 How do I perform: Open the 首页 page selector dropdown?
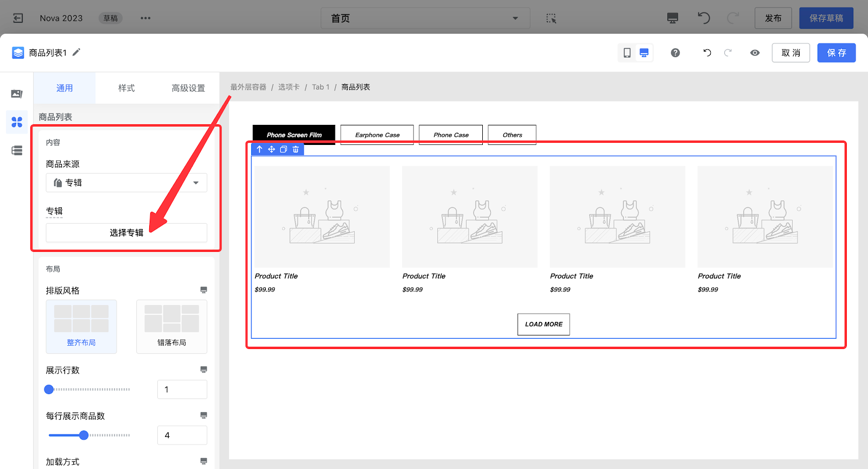425,18
